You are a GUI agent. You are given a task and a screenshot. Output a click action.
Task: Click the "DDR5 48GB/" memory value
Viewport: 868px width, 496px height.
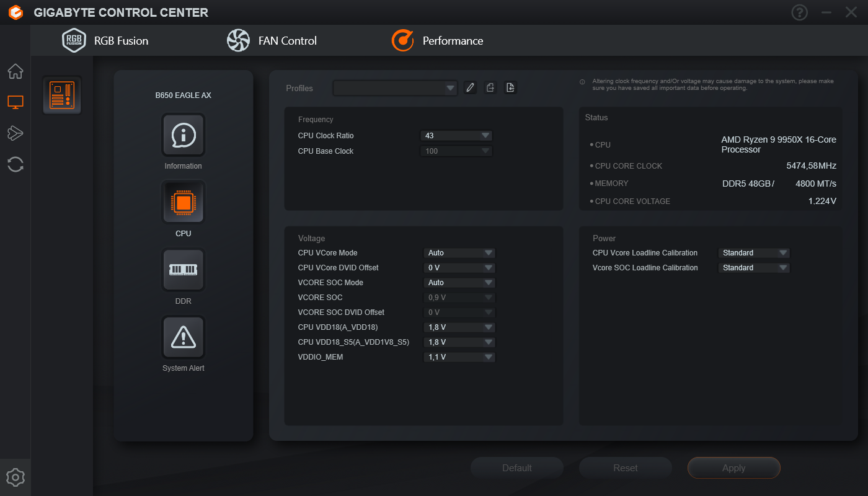click(748, 184)
